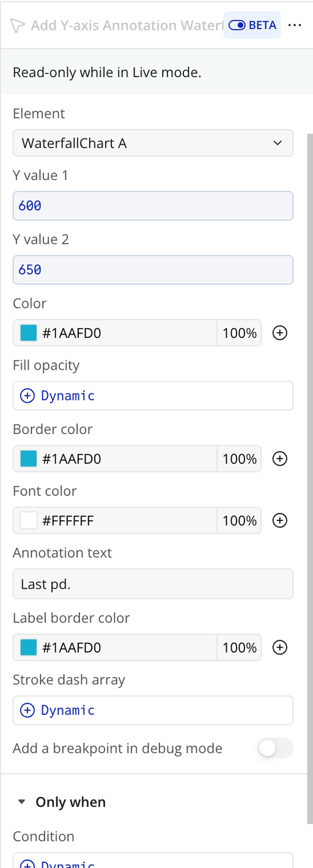Screen dimensions: 313x868
Task: Click the Color swatch #1AAFD0
Action: (29, 333)
